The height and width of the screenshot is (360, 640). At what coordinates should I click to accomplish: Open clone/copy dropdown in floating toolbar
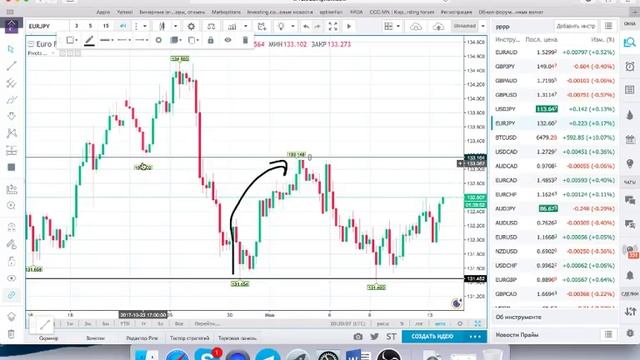[x=193, y=40]
